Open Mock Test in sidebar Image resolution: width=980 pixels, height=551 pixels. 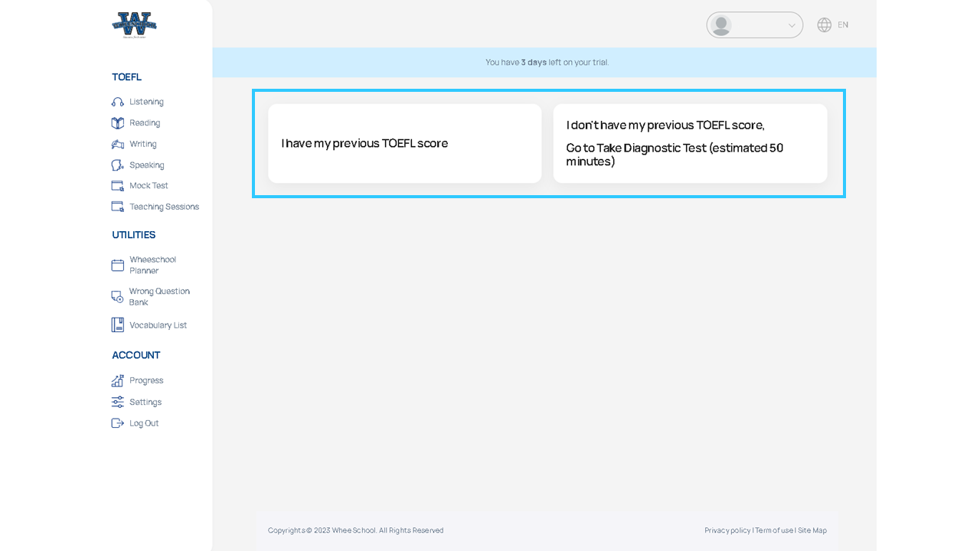click(x=149, y=186)
